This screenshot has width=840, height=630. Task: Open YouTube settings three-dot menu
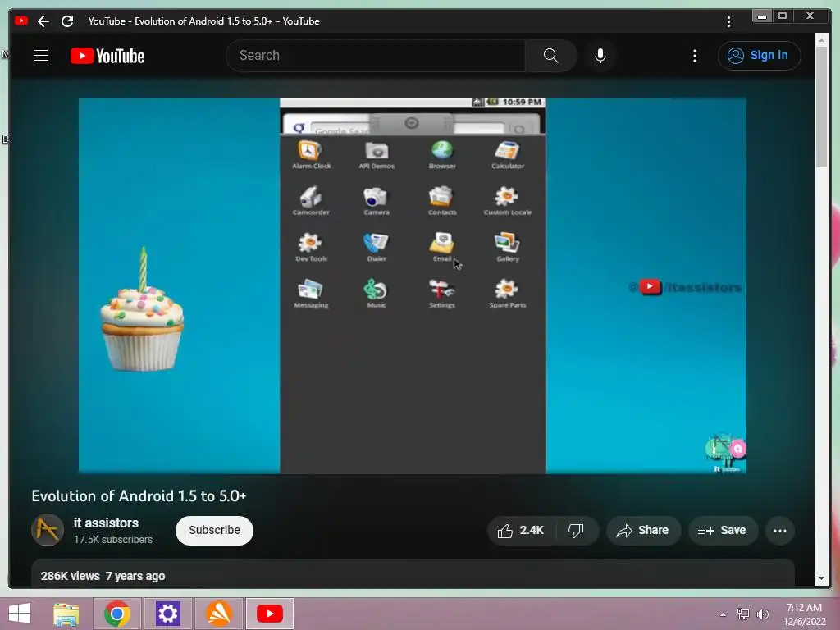coord(695,56)
